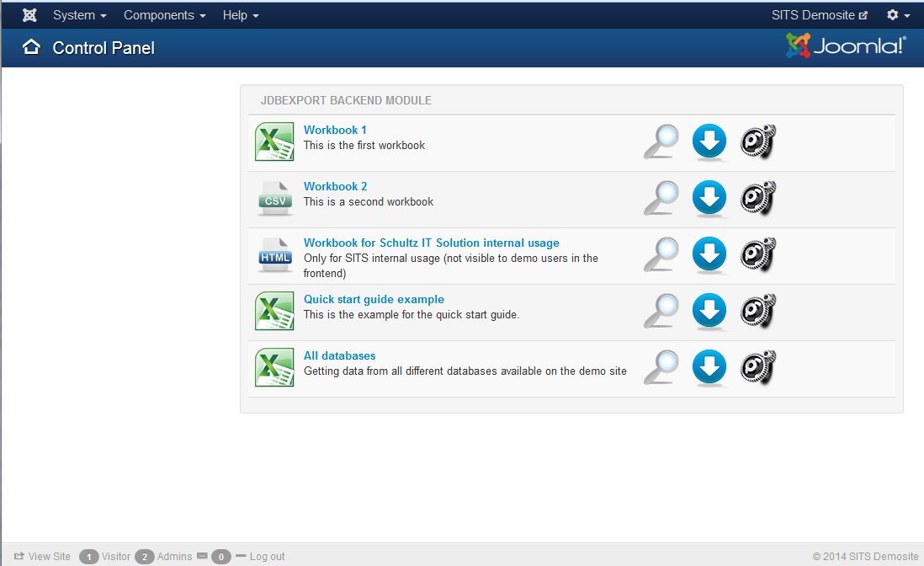924x566 pixels.
Task: Click the home icon next to Control Panel
Action: tap(31, 47)
